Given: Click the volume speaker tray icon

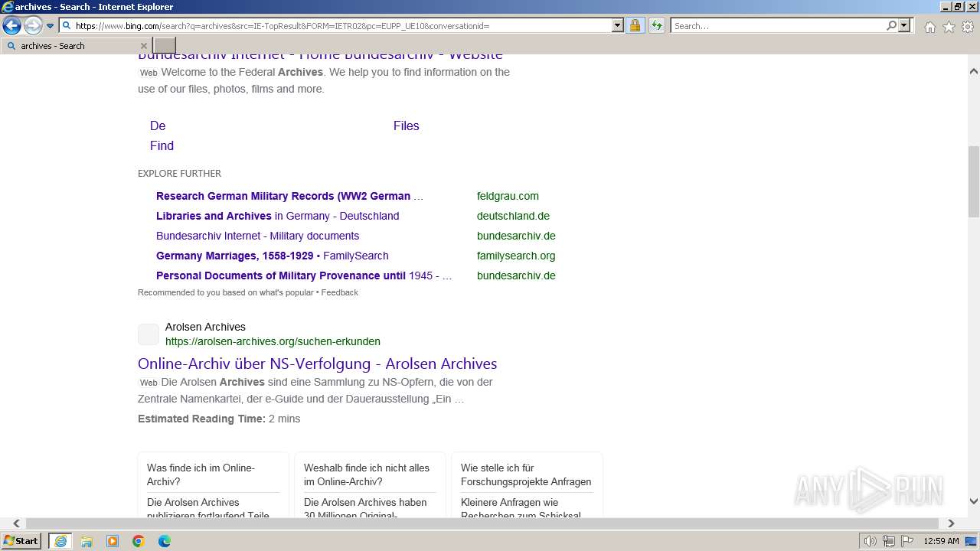Looking at the screenshot, I should click(x=871, y=541).
